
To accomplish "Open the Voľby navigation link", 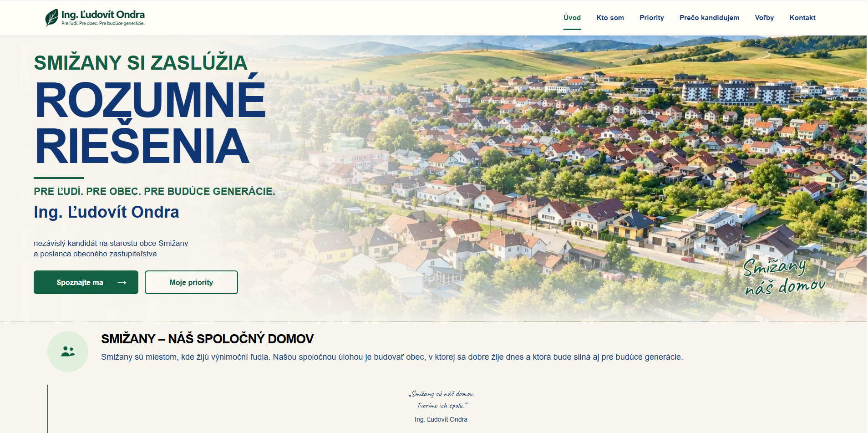I will point(764,18).
